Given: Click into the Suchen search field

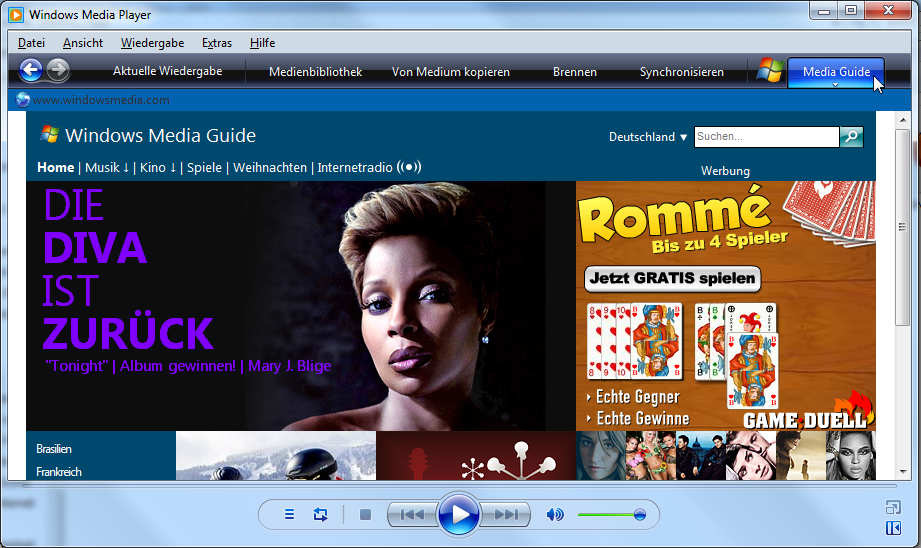Looking at the screenshot, I should pos(767,137).
